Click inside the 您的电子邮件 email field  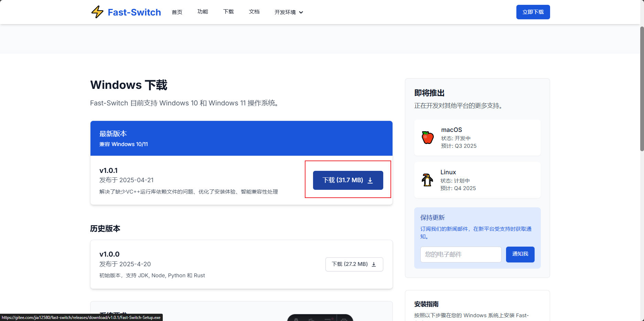461,254
